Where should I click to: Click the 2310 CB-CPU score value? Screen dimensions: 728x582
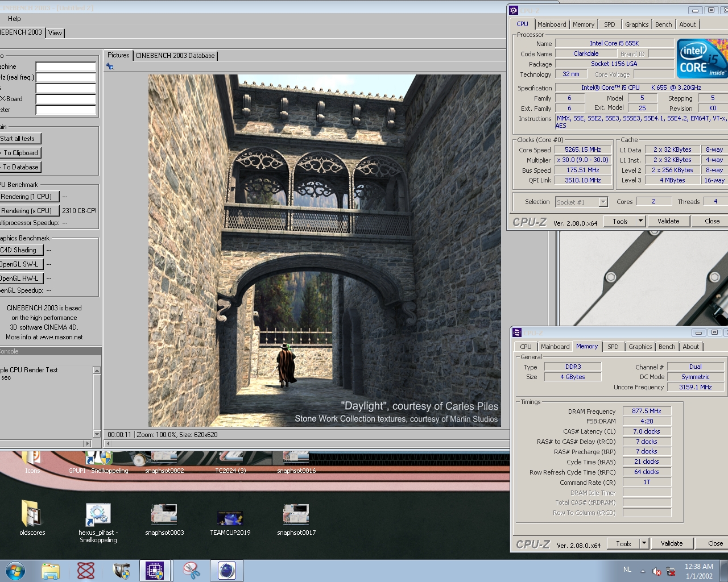tap(79, 210)
